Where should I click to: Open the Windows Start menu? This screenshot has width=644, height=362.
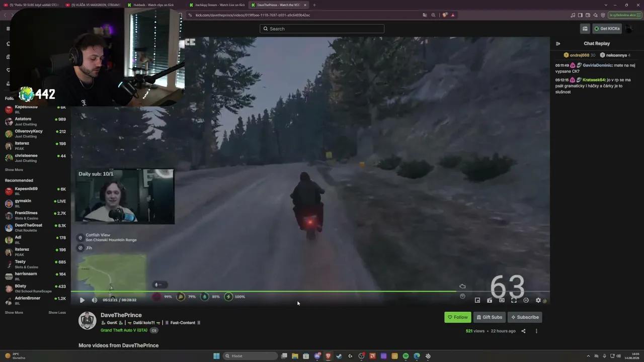(x=216, y=356)
